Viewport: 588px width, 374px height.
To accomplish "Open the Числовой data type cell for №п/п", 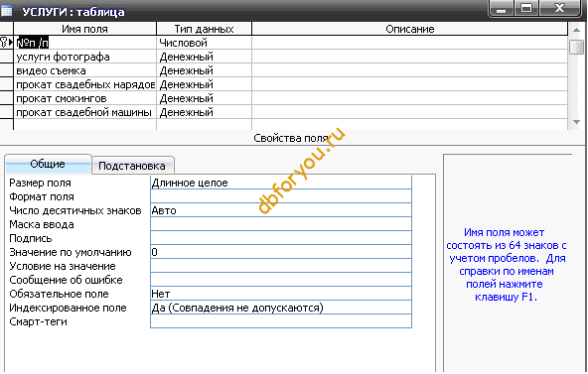I will [x=204, y=43].
